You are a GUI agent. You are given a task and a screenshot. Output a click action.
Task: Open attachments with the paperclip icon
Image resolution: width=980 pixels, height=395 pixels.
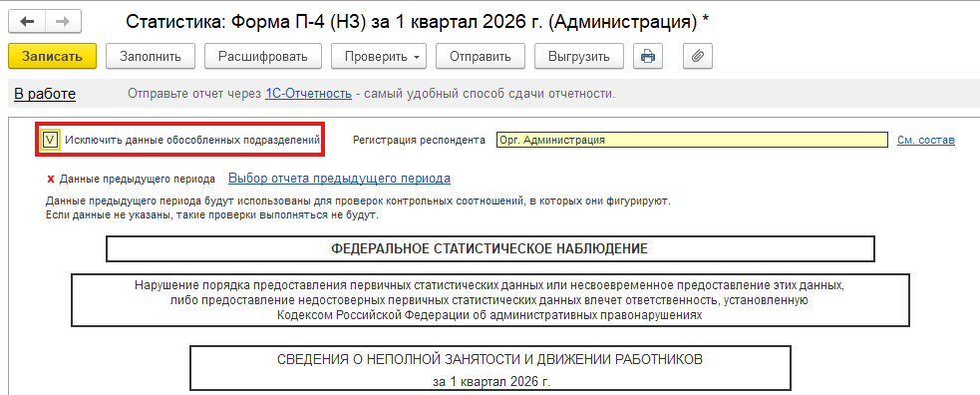coord(698,56)
